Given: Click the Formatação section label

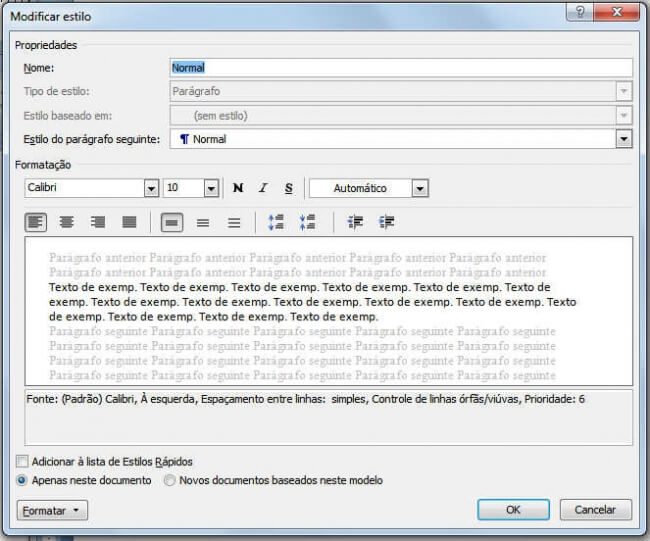Looking at the screenshot, I should click(x=43, y=165).
